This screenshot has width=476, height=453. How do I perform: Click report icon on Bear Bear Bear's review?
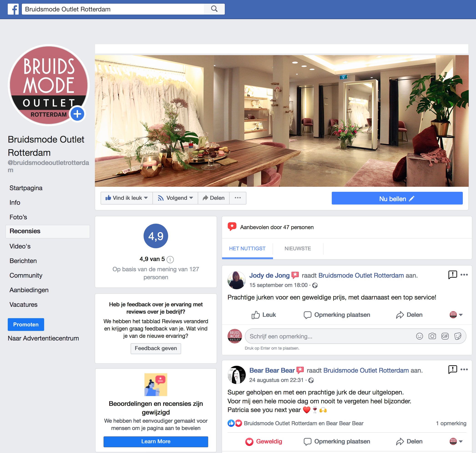(x=452, y=369)
